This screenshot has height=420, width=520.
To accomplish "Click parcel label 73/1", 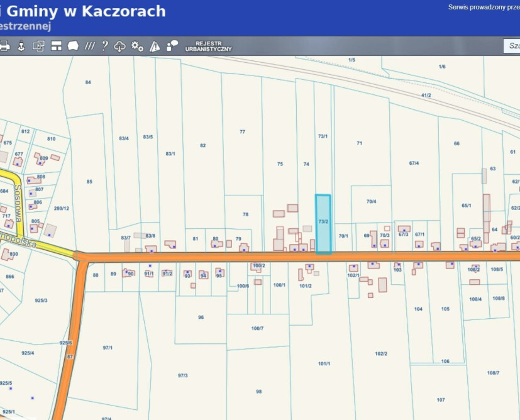I will [323, 136].
